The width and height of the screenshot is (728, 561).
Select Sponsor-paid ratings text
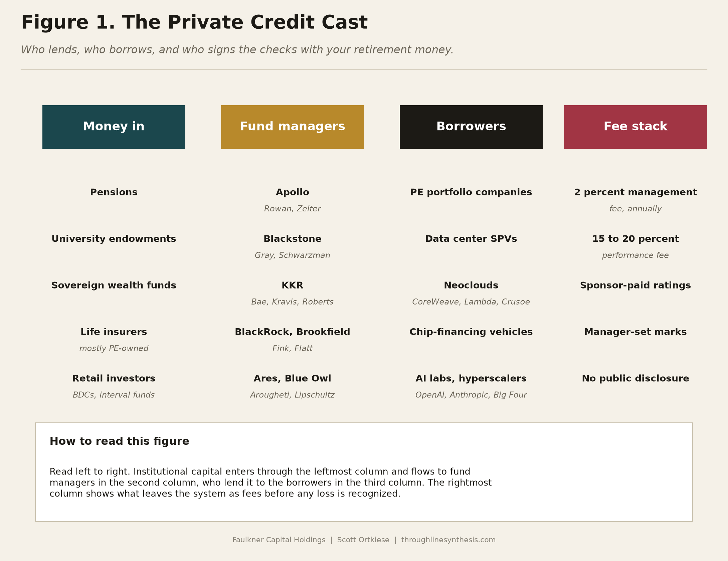(635, 286)
